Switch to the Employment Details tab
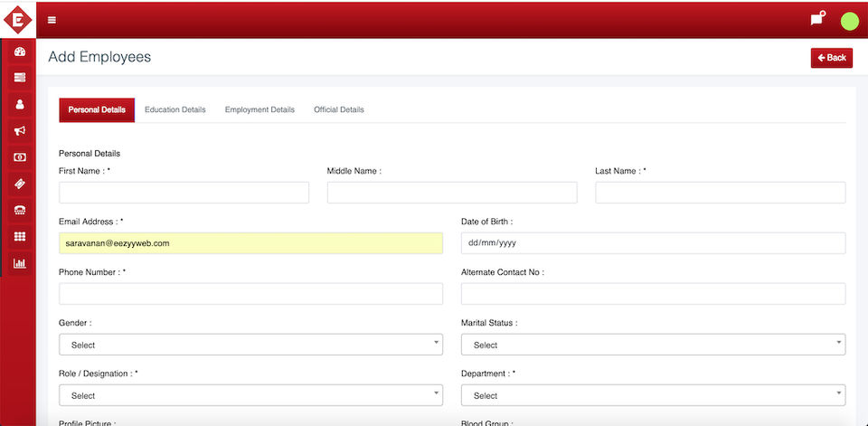This screenshot has width=868, height=426. pyautogui.click(x=259, y=109)
